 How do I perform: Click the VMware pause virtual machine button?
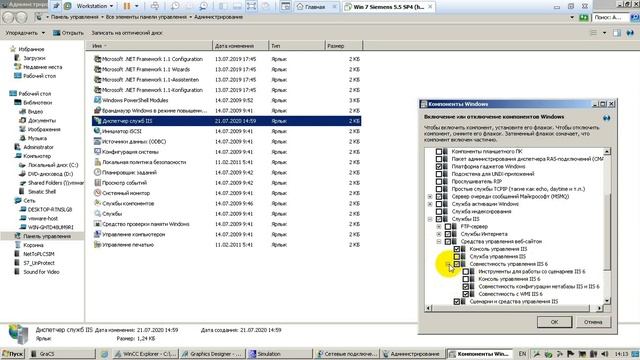point(127,6)
